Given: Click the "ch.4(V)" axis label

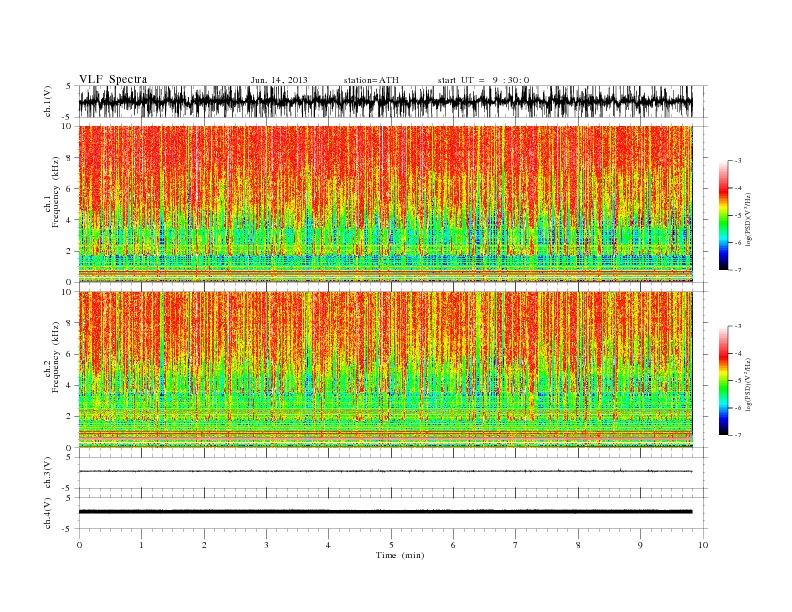Looking at the screenshot, I should 48,513.
